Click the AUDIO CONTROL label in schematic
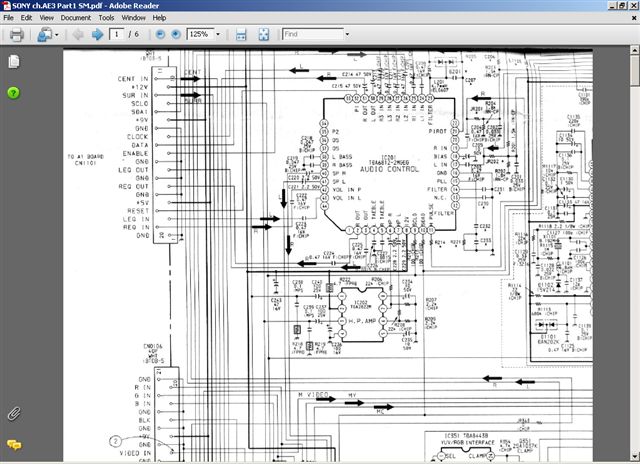Viewport: 640px width, 464px height. [x=389, y=169]
